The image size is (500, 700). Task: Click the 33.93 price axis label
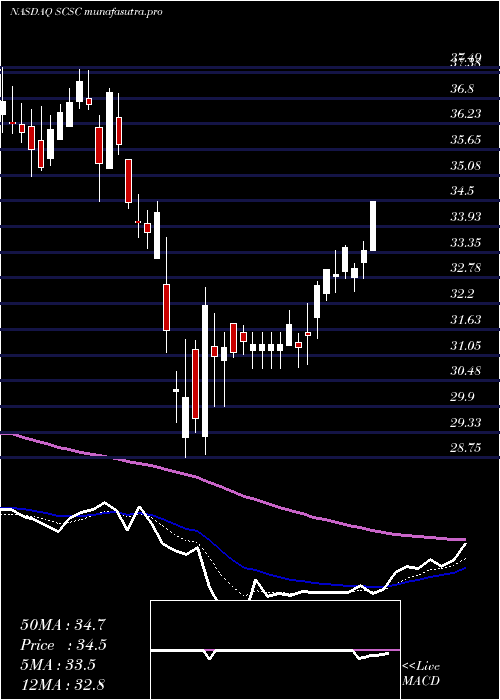[466, 217]
